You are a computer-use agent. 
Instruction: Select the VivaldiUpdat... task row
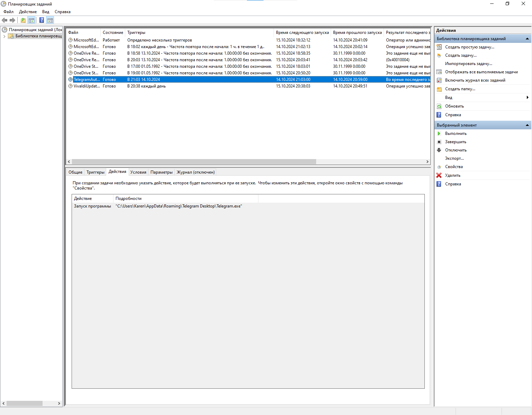tap(248, 86)
